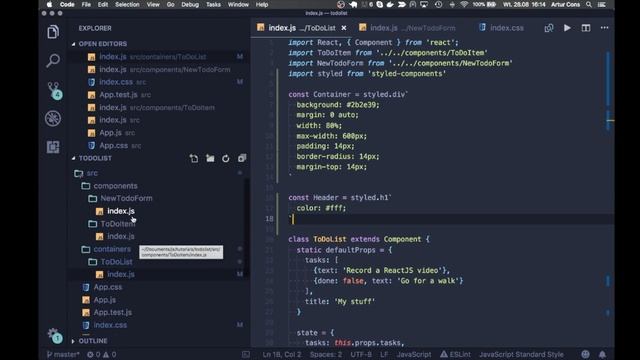Screen dimensions: 640x360
Task: Open macOS Spotlight search
Action: [x=589, y=4]
